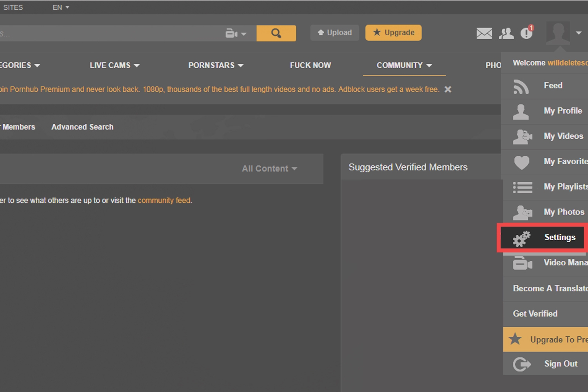This screenshot has height=392, width=588.
Task: Collapse the account menu arrow
Action: pos(579,33)
